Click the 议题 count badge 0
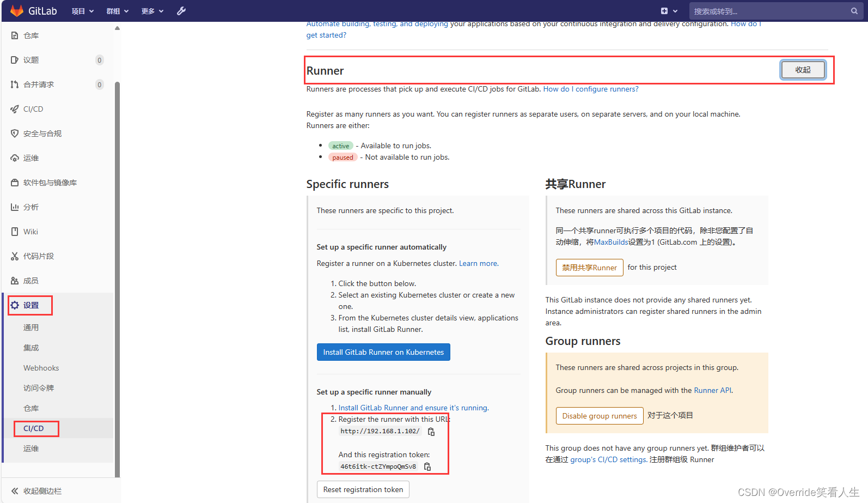The image size is (868, 503). tap(99, 60)
